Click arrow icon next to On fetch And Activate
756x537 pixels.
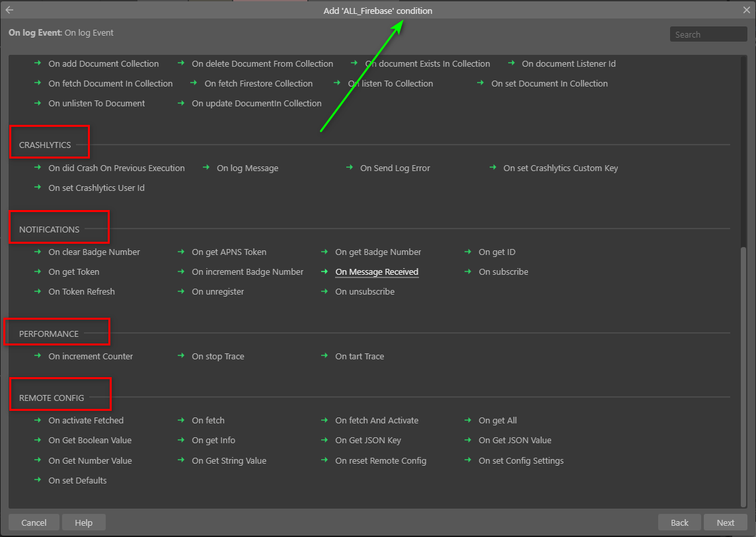click(324, 420)
